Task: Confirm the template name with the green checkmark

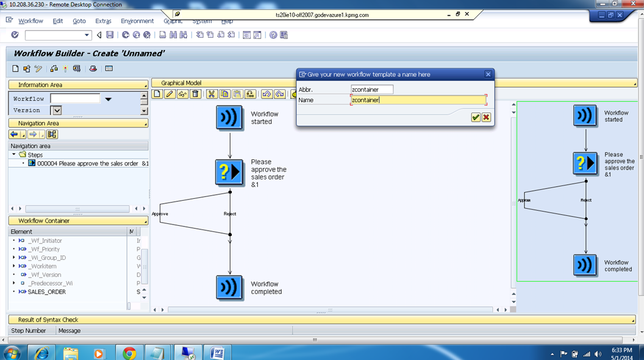Action: coord(475,117)
